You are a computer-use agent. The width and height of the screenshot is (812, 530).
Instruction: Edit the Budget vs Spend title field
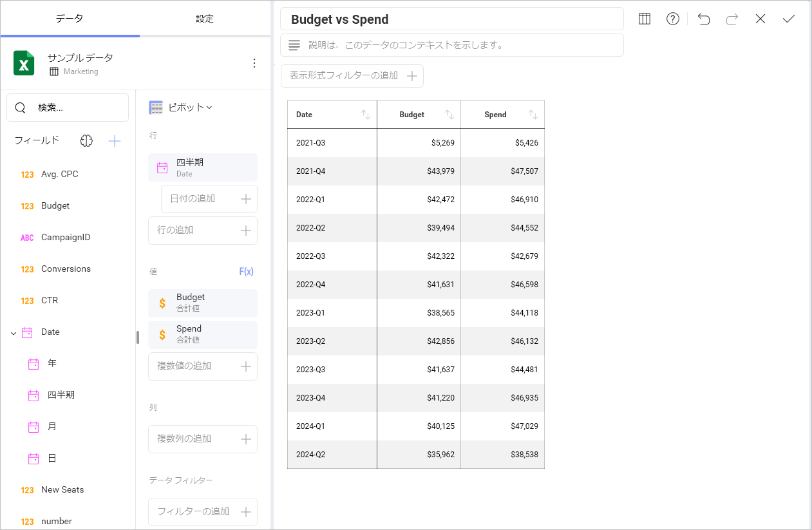coord(452,19)
